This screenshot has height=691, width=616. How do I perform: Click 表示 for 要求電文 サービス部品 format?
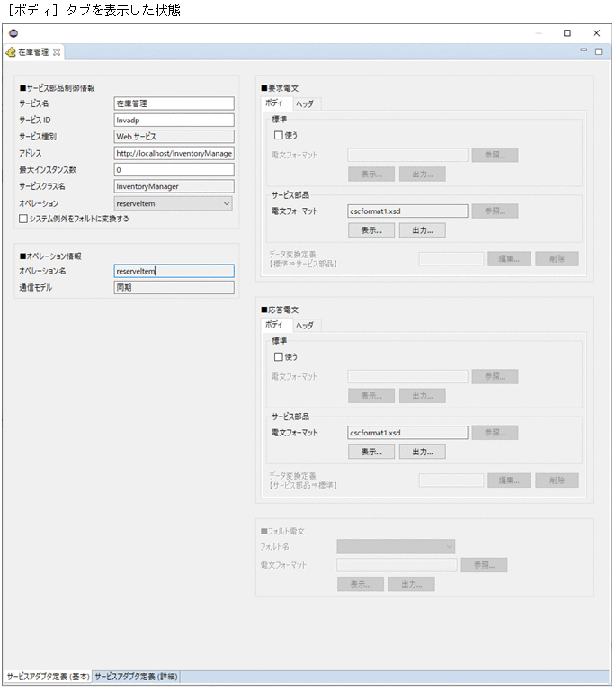(371, 230)
